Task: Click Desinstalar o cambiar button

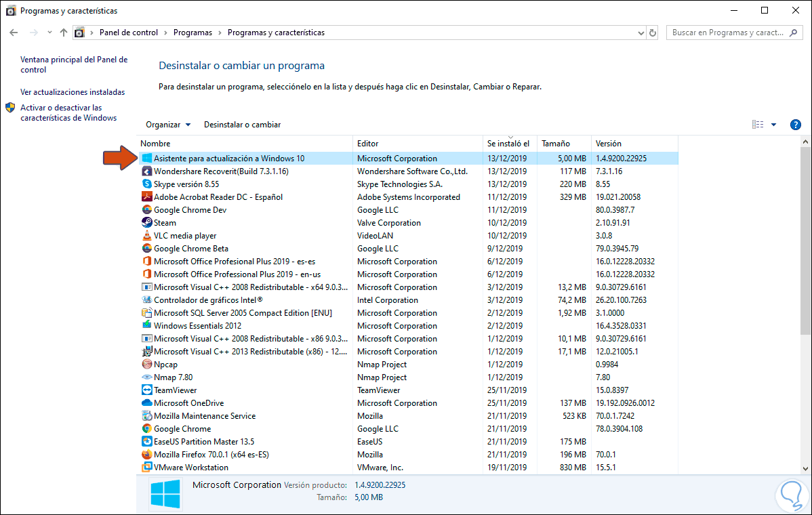Action: [243, 125]
